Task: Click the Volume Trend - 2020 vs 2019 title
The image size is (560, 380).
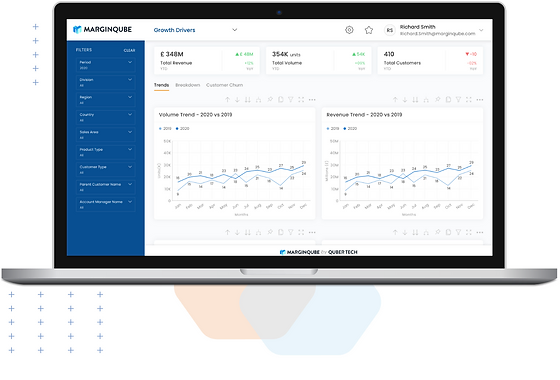Action: pos(195,115)
